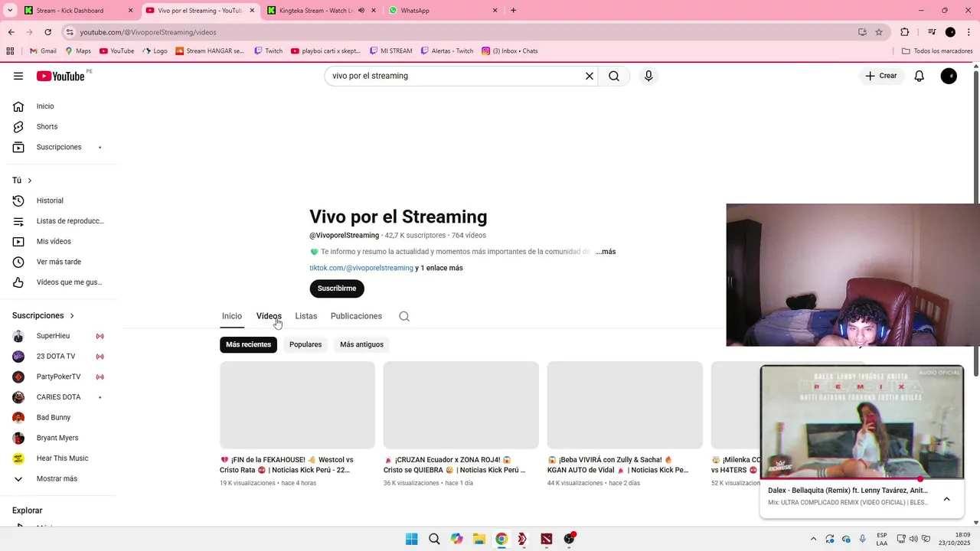Expand the Tú section chevron
Screen dimensions: 980x551
(30, 181)
